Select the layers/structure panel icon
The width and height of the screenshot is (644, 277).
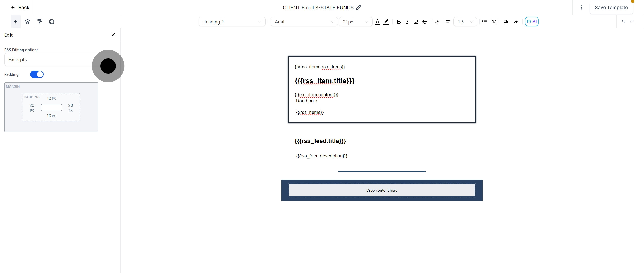pos(28,21)
